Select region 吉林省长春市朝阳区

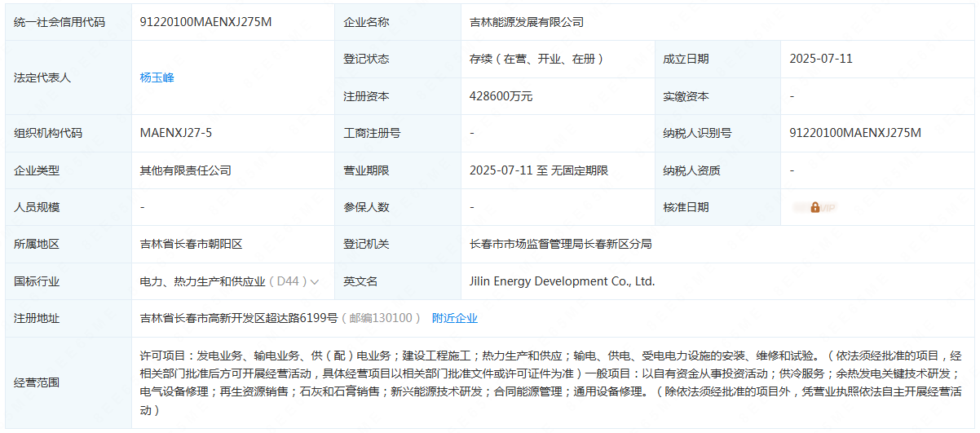pos(192,244)
